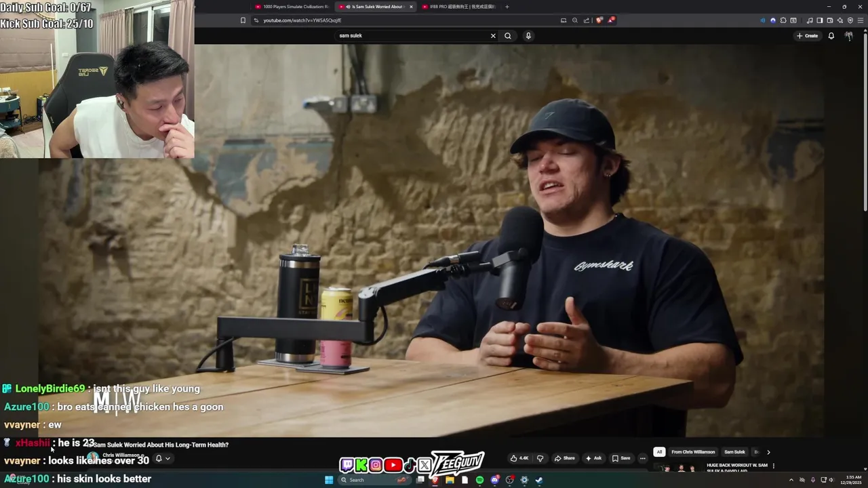The height and width of the screenshot is (488, 868).
Task: Click the Windows Start button
Action: coord(329,480)
